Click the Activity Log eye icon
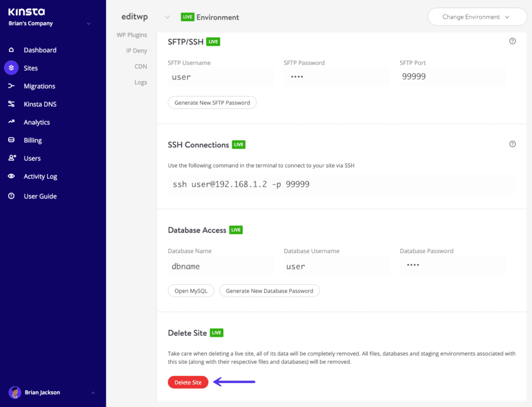The image size is (532, 407). point(11,176)
